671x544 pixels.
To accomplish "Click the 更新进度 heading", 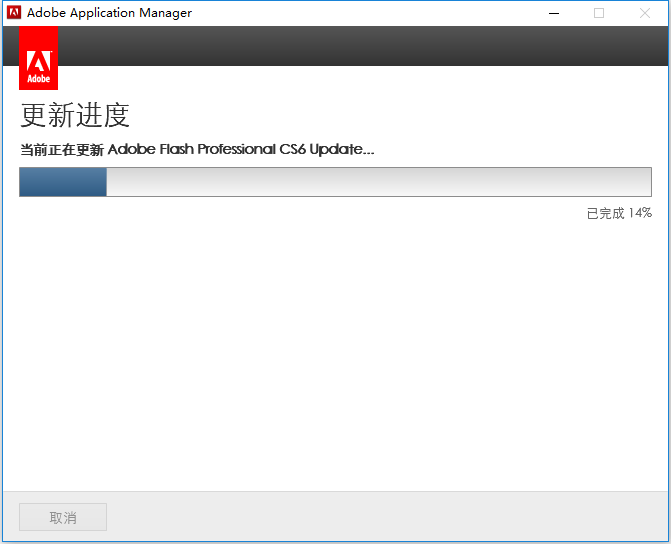I will point(75,115).
